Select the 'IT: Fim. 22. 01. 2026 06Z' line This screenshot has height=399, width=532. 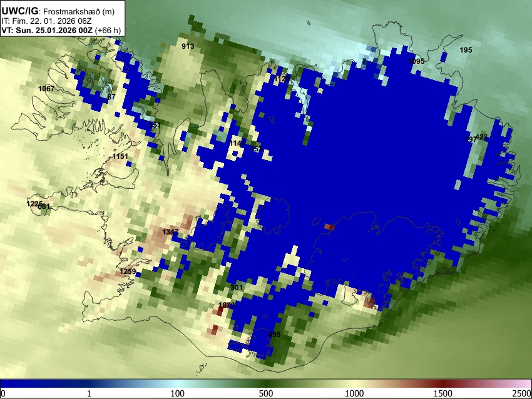(x=46, y=21)
